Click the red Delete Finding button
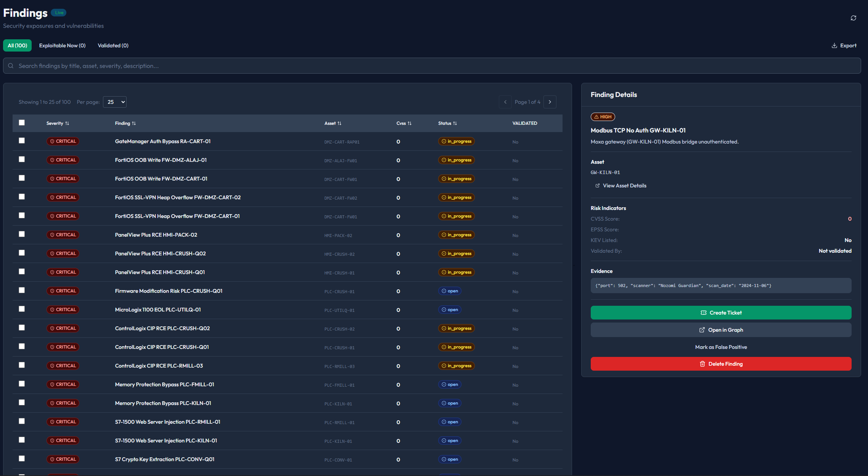 721,364
